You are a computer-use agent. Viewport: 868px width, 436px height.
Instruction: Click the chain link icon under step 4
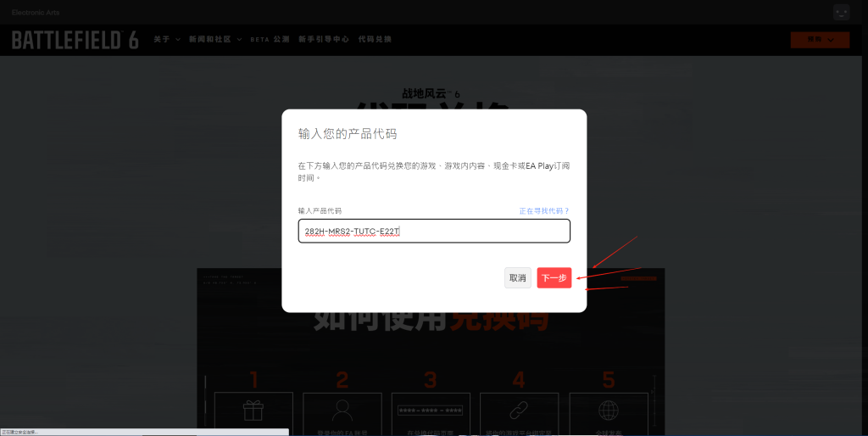(x=520, y=411)
